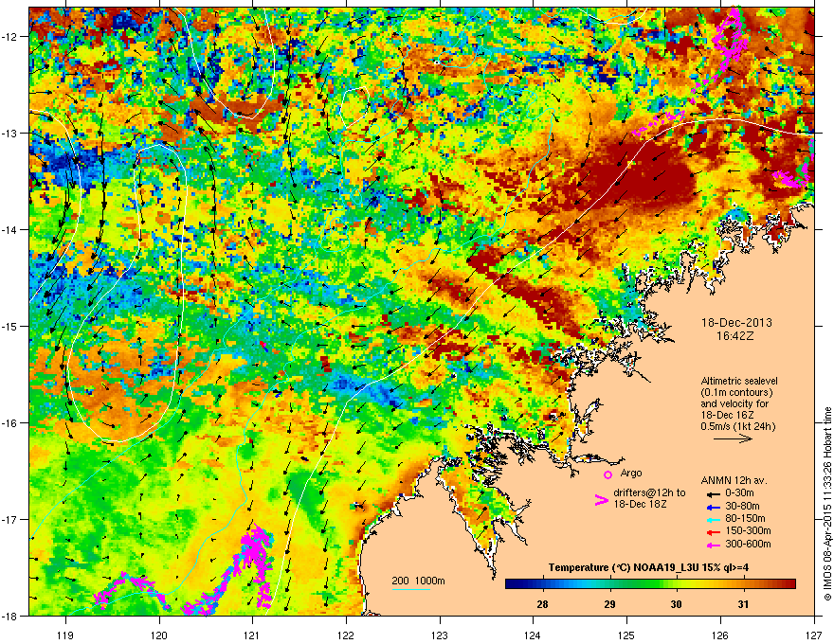Click the longitude axis label '127'
Viewport: 834px width, 644px height.
813,635
